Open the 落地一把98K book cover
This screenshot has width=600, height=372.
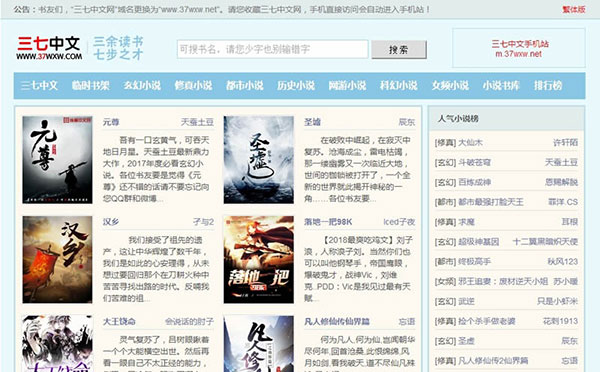tap(259, 259)
